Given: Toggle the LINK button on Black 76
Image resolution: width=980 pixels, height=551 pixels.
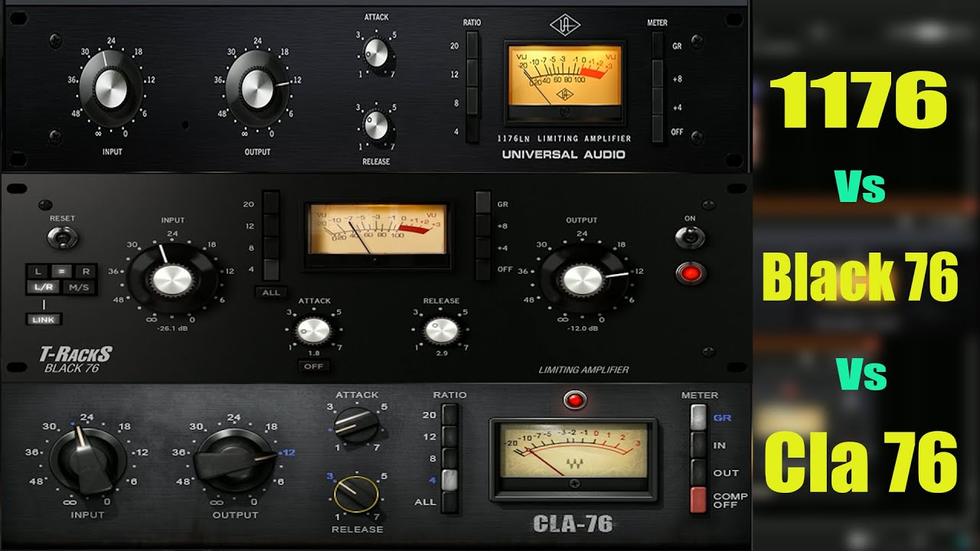Looking at the screenshot, I should (x=44, y=319).
